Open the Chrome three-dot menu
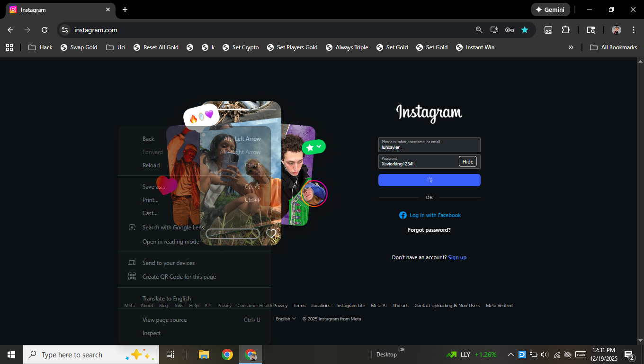The height and width of the screenshot is (364, 644). point(634,30)
